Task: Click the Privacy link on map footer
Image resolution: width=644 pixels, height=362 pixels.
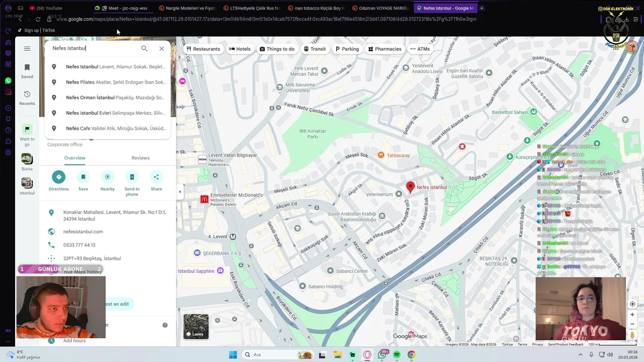Action: pyautogui.click(x=538, y=344)
